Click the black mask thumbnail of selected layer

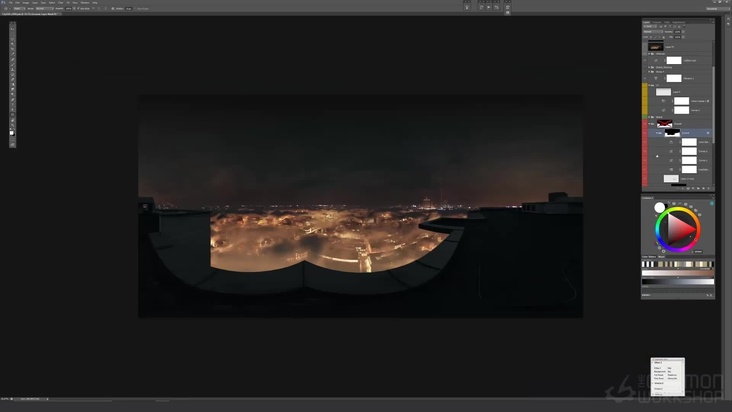pos(672,133)
